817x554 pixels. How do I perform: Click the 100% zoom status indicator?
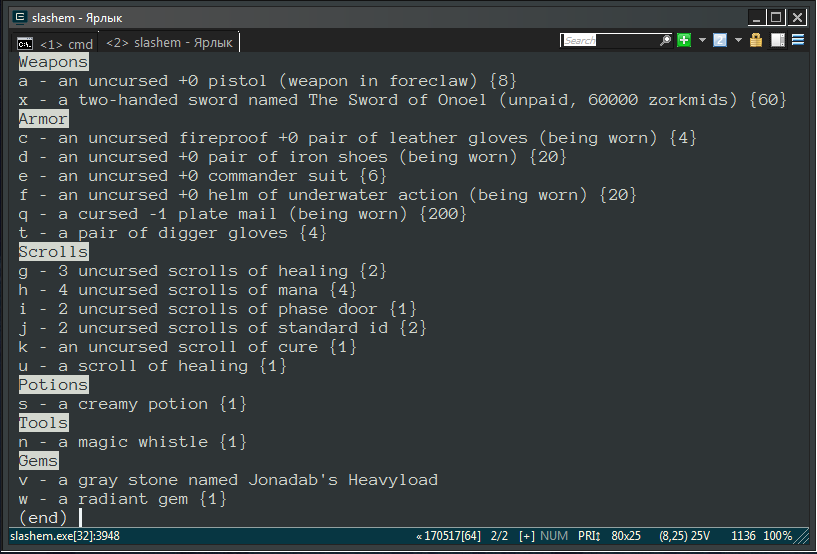(x=777, y=536)
